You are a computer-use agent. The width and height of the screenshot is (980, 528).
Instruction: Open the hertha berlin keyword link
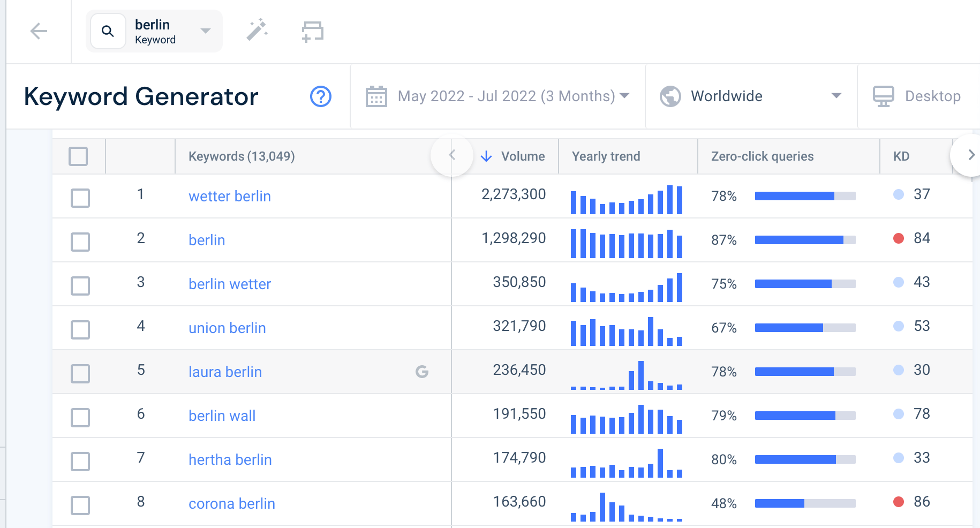(230, 459)
